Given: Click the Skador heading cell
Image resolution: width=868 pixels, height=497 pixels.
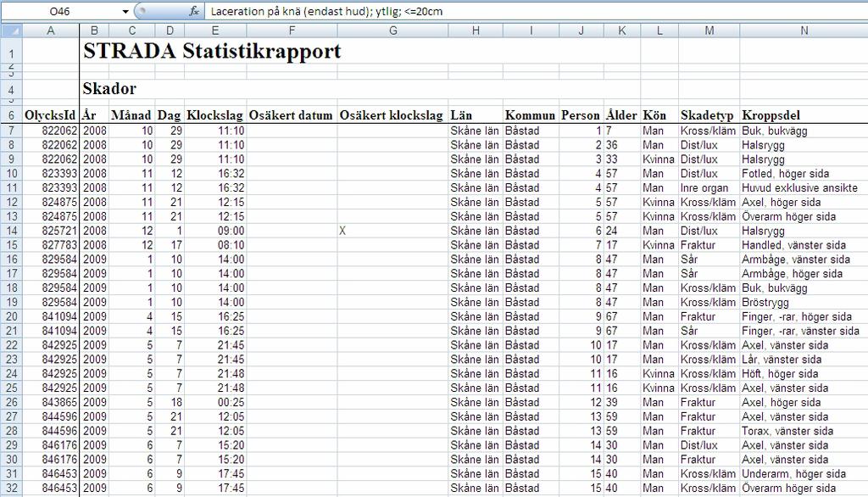Looking at the screenshot, I should (x=109, y=89).
